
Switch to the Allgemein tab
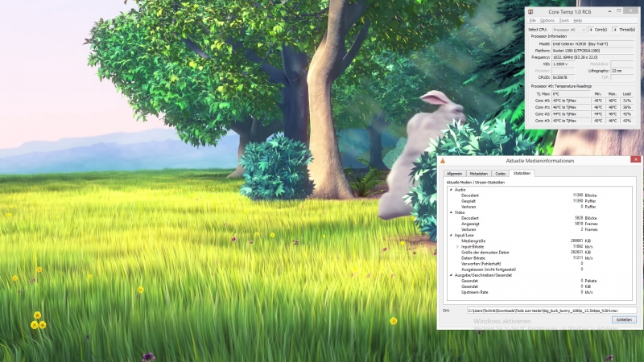click(454, 174)
